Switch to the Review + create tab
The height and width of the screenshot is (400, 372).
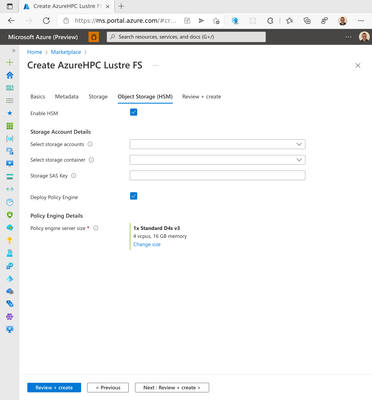point(201,97)
